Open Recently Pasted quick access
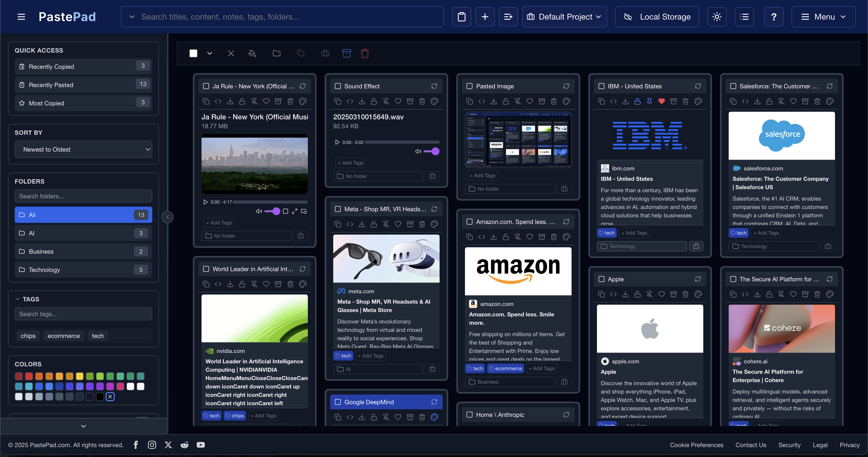The image size is (868, 457). tap(83, 85)
